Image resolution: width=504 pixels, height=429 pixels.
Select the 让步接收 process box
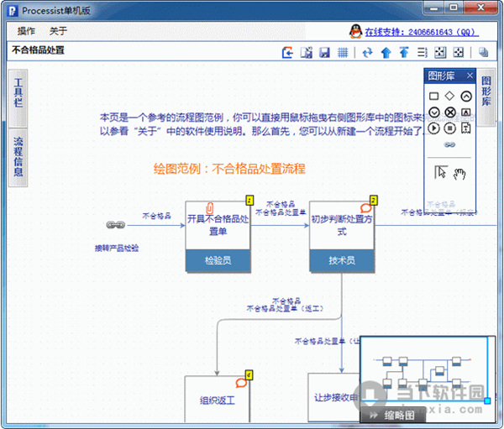[x=333, y=397]
